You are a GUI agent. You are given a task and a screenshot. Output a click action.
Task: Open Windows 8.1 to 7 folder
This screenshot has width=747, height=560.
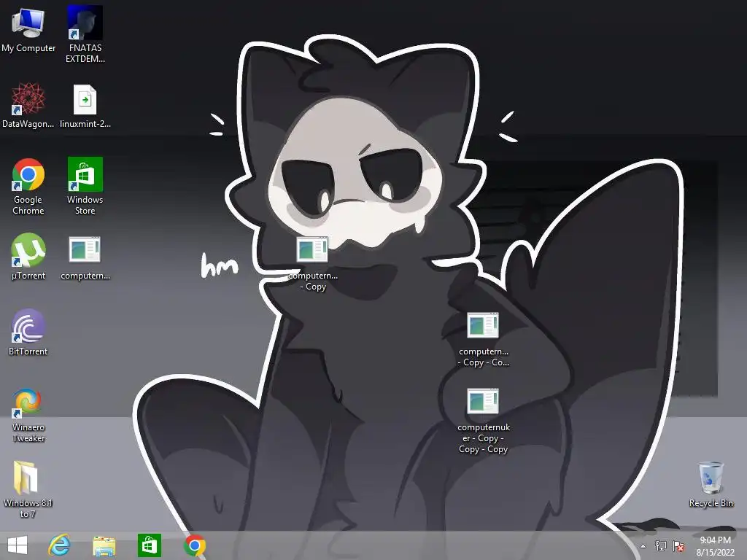28,489
